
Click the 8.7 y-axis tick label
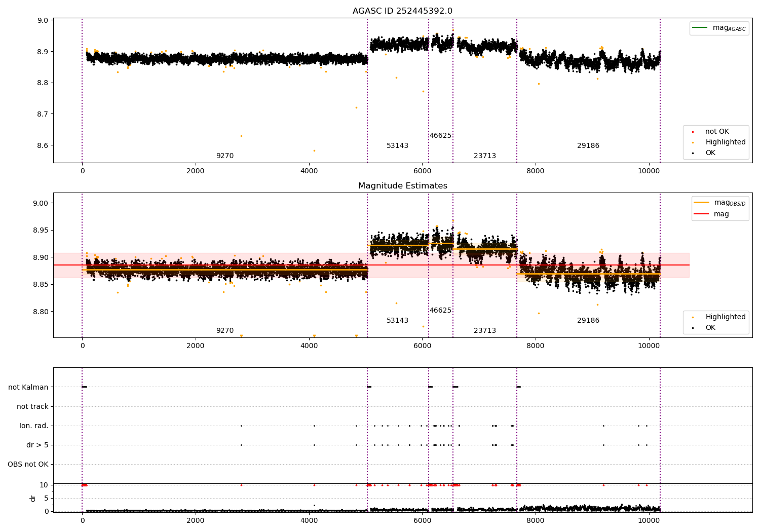(x=44, y=114)
